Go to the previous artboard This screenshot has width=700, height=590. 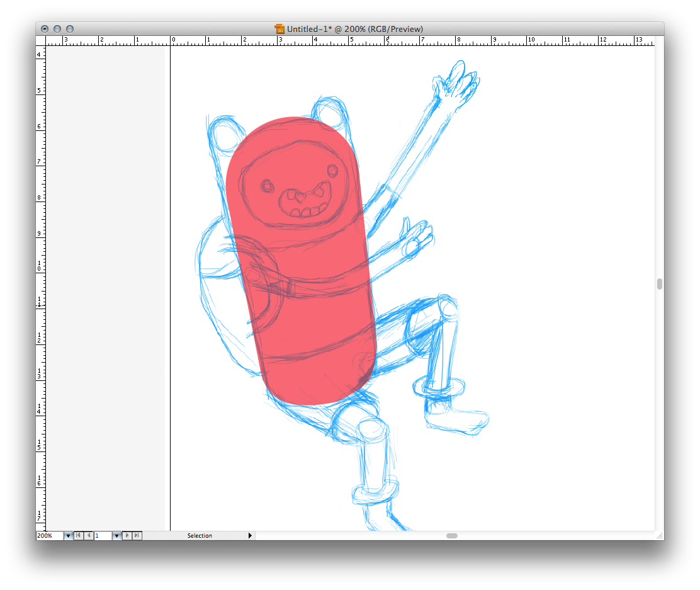89,536
